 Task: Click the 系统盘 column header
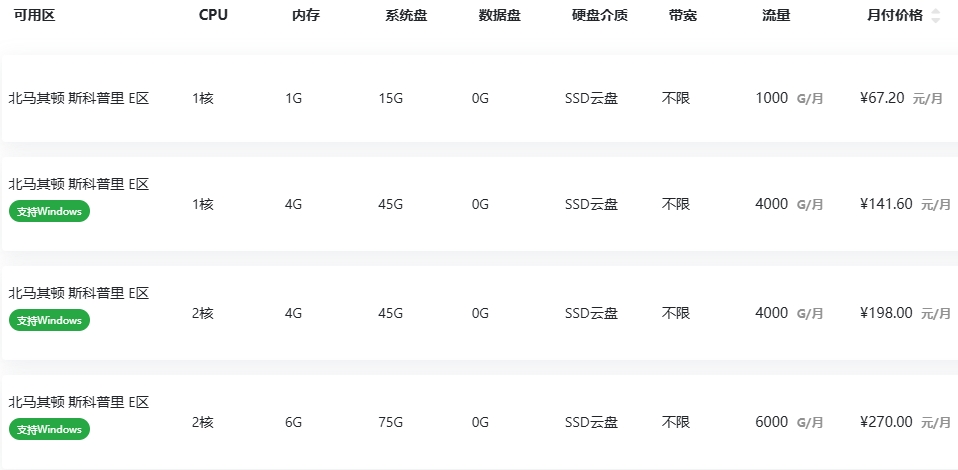[406, 15]
